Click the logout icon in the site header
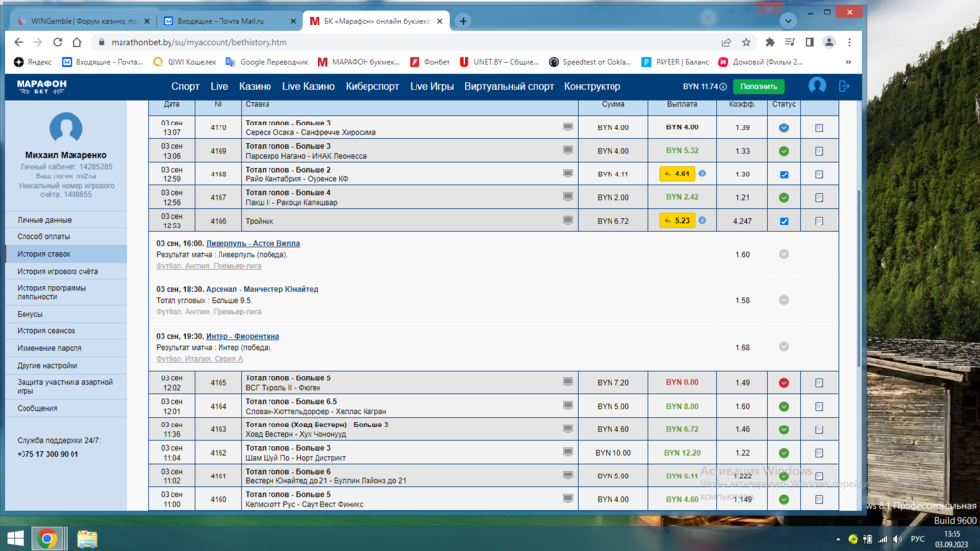Viewport: 980px width, 551px height. [844, 86]
